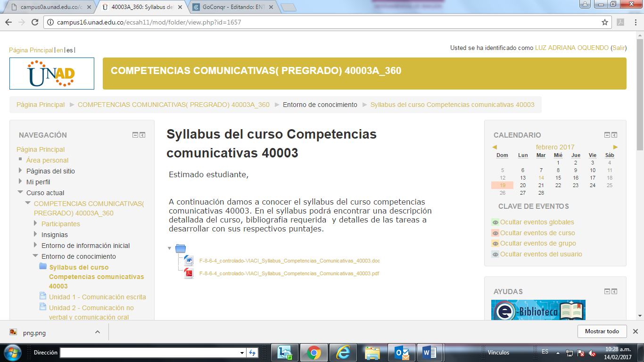The image size is (644, 362).
Task: Hide global events in the calendar key
Action: point(537,222)
